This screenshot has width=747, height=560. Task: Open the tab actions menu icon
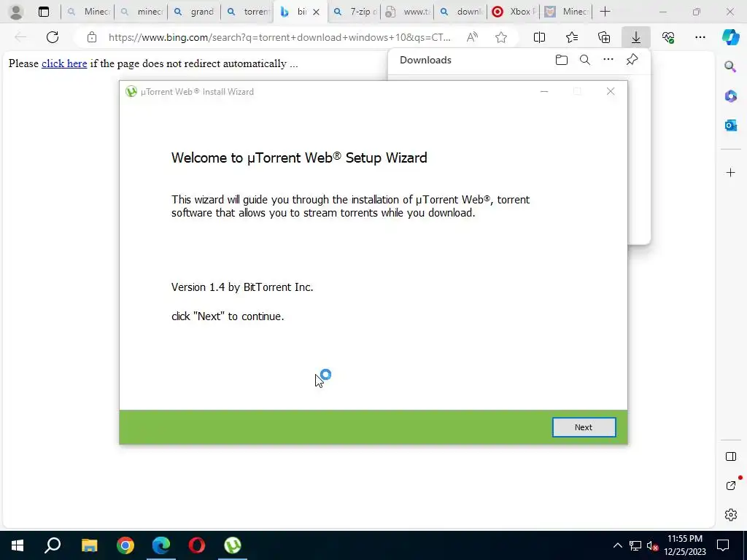tap(43, 12)
